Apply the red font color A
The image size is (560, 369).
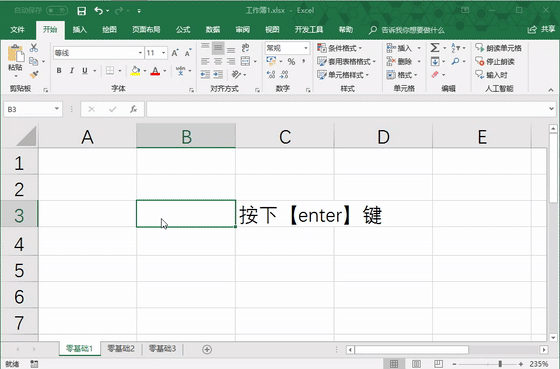tap(155, 71)
